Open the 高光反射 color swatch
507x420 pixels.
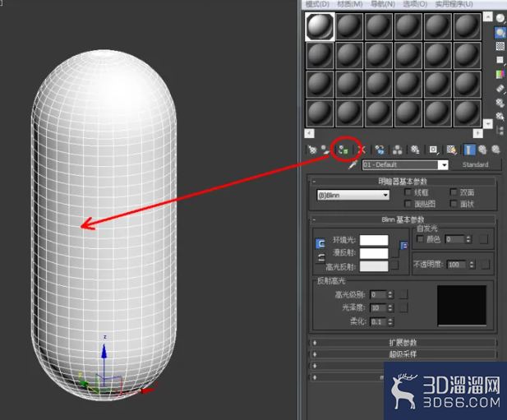pos(374,266)
